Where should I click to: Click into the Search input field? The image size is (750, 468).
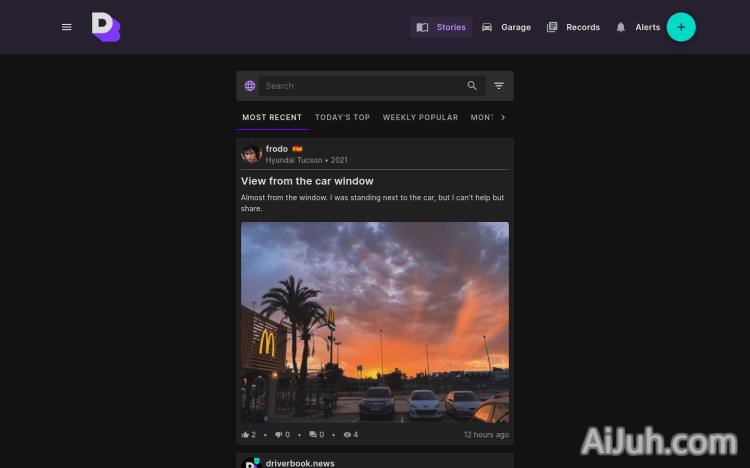pyautogui.click(x=360, y=86)
